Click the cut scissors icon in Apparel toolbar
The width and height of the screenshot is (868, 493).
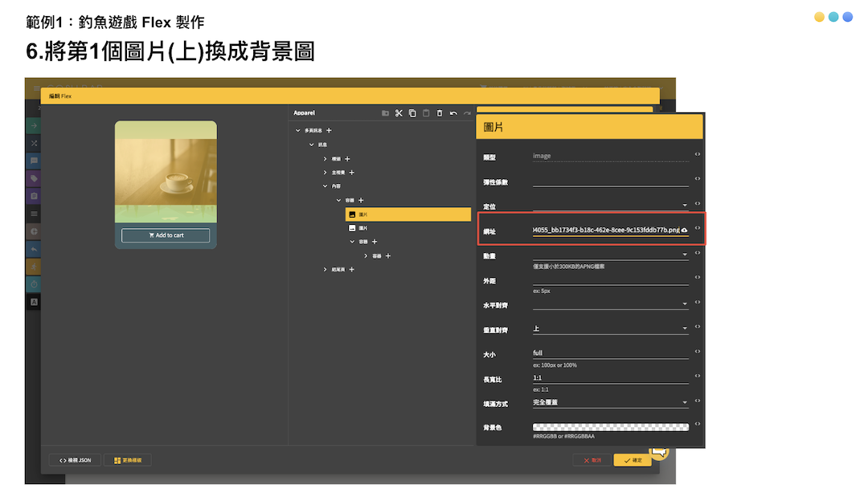tap(399, 113)
